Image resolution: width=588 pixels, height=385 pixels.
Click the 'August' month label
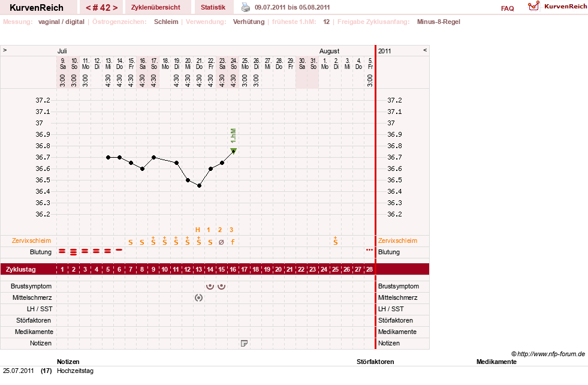click(329, 51)
